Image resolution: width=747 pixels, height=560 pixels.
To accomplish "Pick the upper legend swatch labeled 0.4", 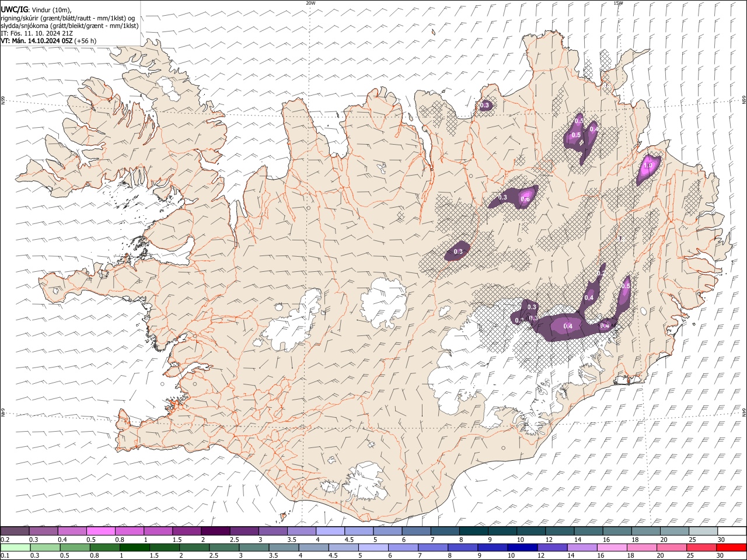I will pyautogui.click(x=72, y=531).
